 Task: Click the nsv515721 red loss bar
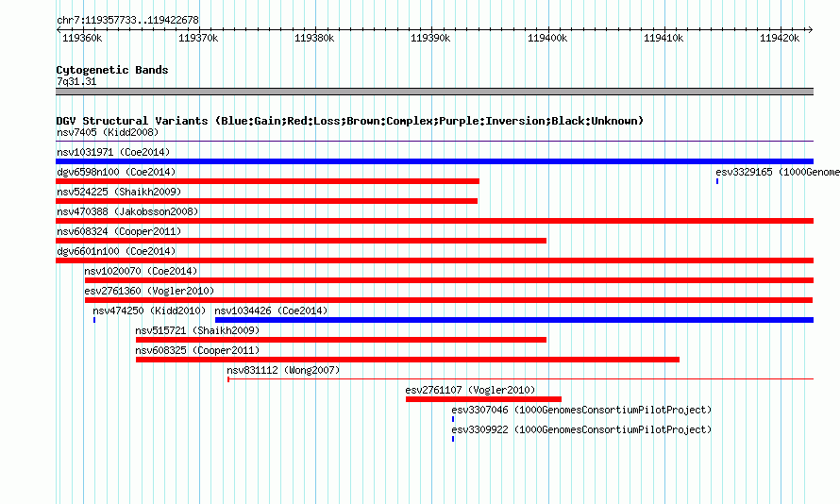[341, 340]
